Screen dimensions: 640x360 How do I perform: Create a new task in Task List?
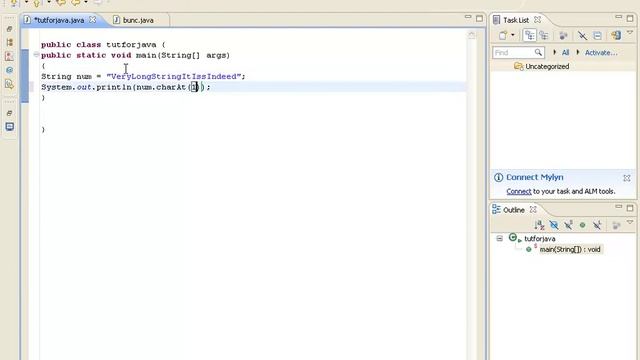503,36
